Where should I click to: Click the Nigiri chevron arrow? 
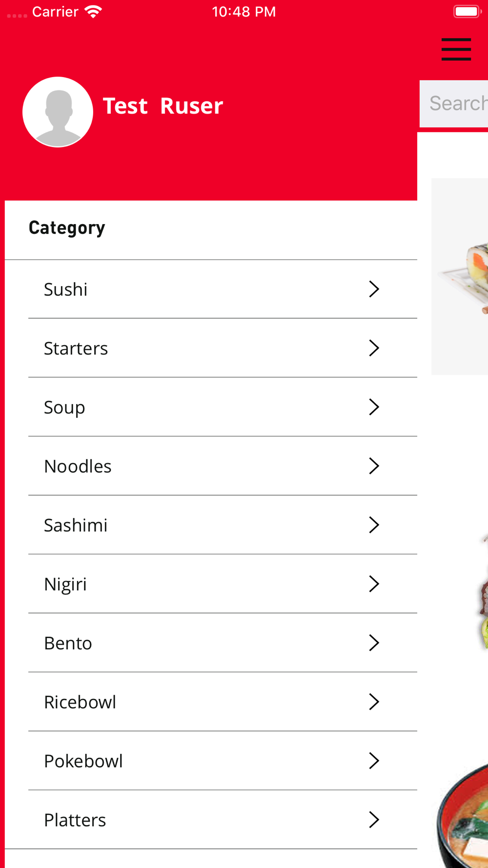[x=374, y=584]
